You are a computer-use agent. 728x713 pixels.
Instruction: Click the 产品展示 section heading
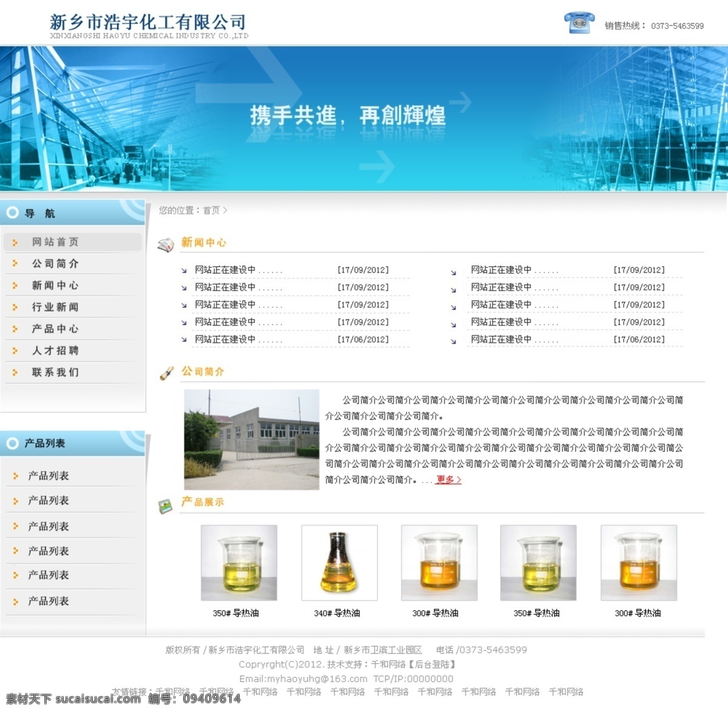(x=203, y=502)
